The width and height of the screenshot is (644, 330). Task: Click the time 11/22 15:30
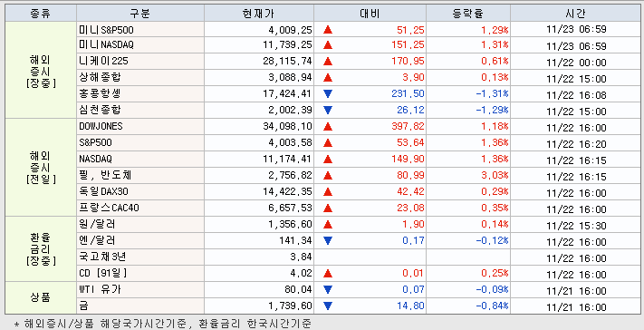point(576,226)
